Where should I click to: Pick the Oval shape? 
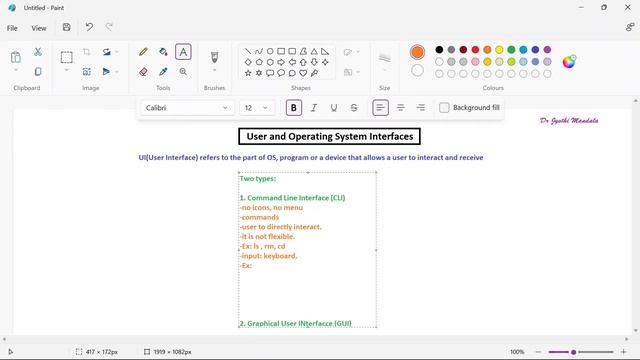point(270,51)
